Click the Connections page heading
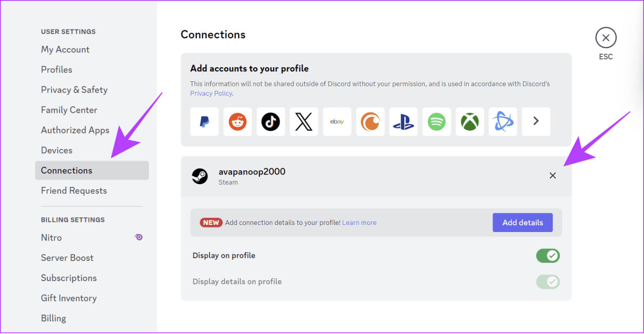The height and width of the screenshot is (334, 644). click(213, 34)
